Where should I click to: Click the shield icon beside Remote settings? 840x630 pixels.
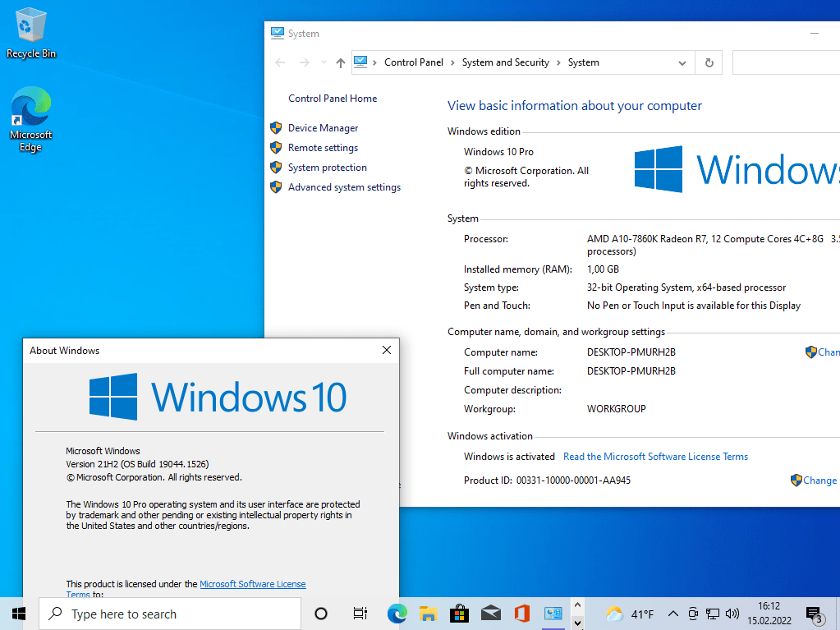(x=276, y=148)
